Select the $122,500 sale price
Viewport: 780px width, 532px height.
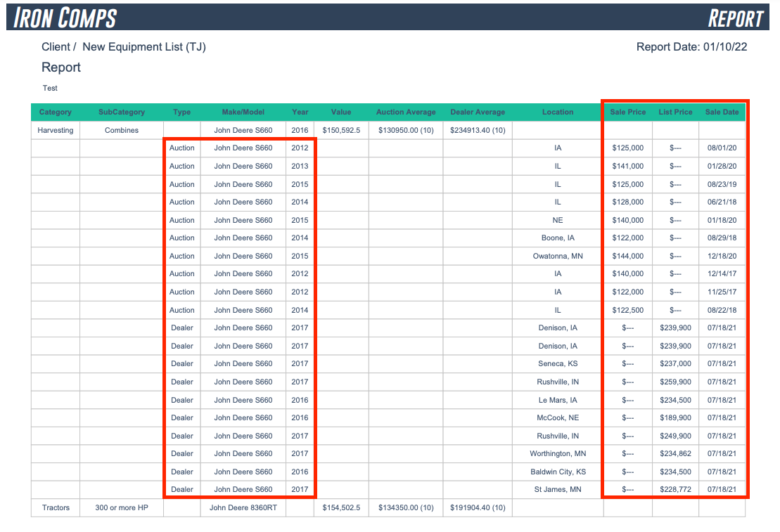tap(628, 310)
